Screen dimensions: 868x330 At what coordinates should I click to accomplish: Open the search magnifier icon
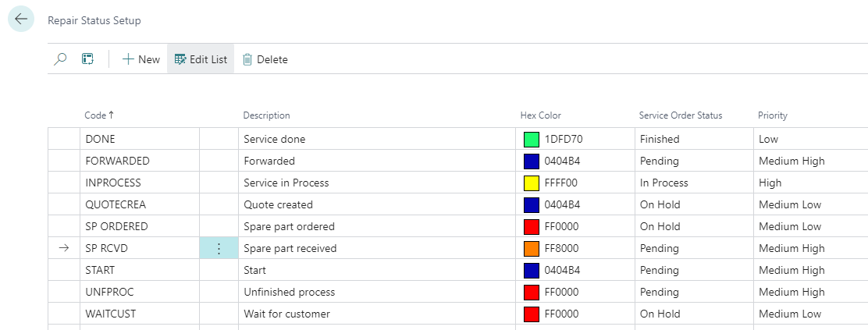pyautogui.click(x=61, y=59)
